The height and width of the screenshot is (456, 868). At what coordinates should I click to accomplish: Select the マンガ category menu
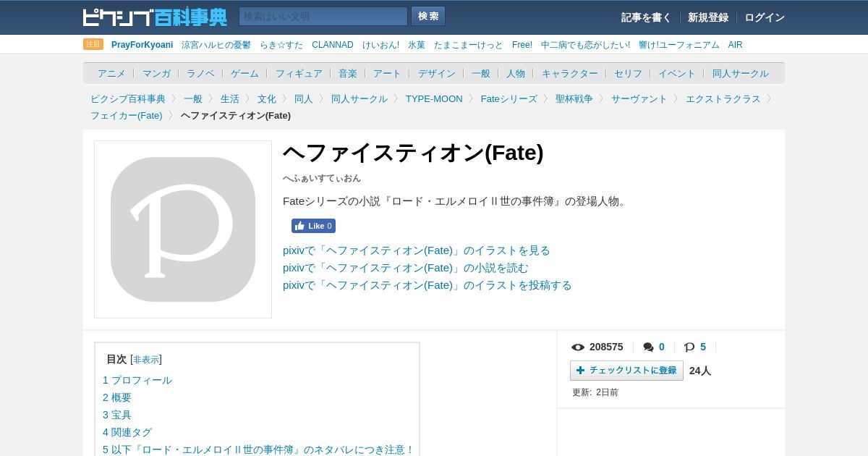(156, 73)
